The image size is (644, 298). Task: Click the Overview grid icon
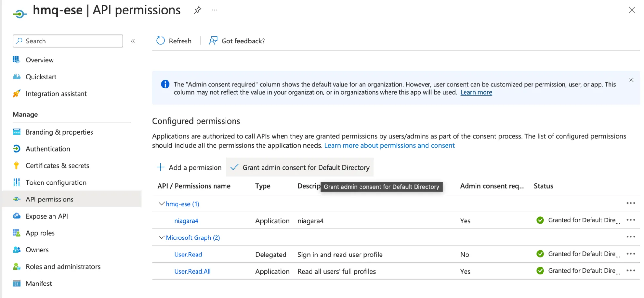(16, 60)
